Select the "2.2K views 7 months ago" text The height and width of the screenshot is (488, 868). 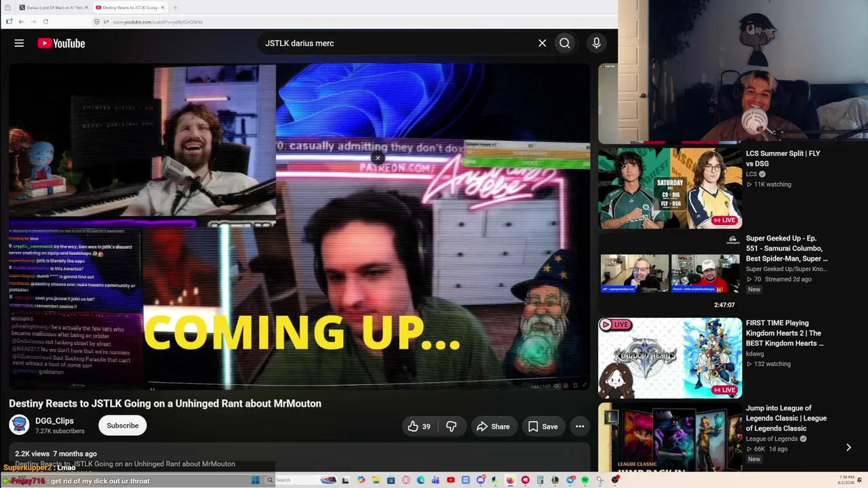[x=56, y=453]
